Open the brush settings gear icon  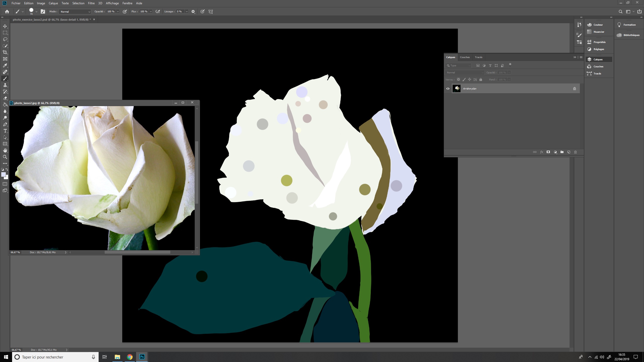pos(193,12)
